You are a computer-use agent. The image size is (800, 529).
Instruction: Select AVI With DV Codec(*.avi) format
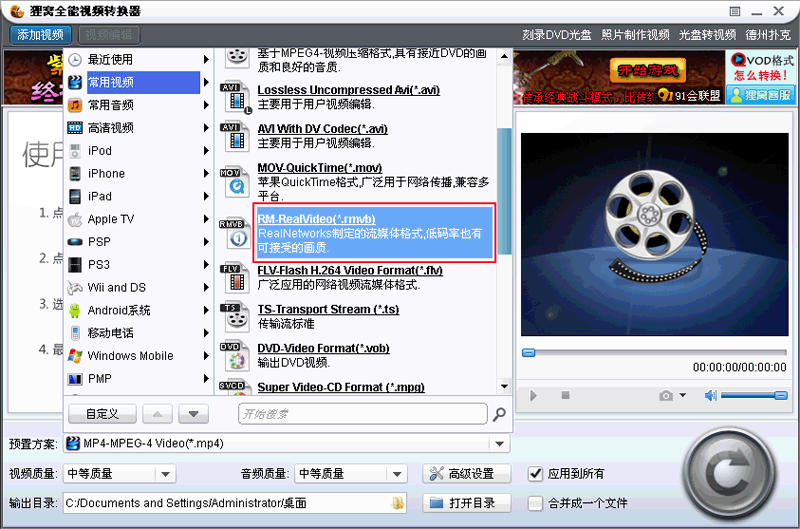pos(322,129)
